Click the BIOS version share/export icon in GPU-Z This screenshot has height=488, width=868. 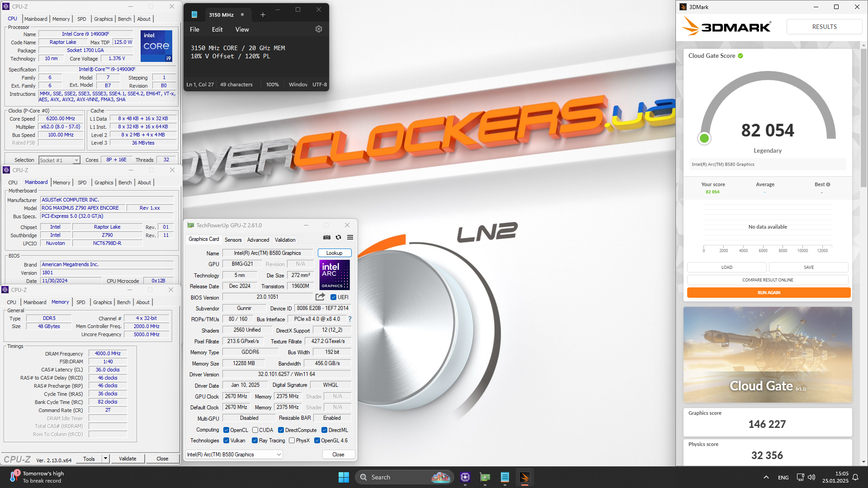coord(320,297)
